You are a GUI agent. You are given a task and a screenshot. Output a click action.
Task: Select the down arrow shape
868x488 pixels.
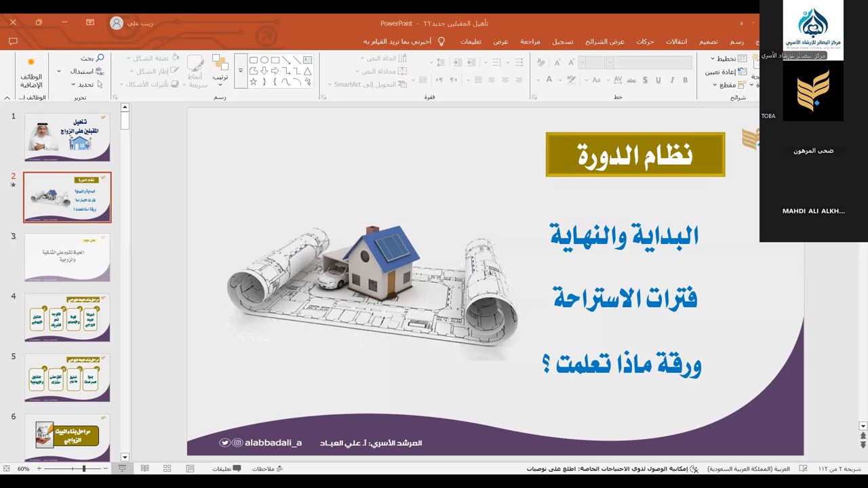pyautogui.click(x=264, y=70)
